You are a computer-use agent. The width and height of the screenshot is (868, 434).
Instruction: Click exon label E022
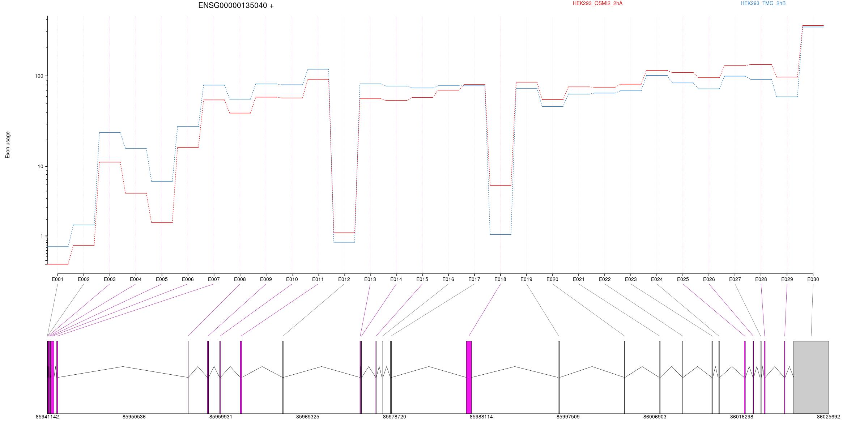(605, 279)
